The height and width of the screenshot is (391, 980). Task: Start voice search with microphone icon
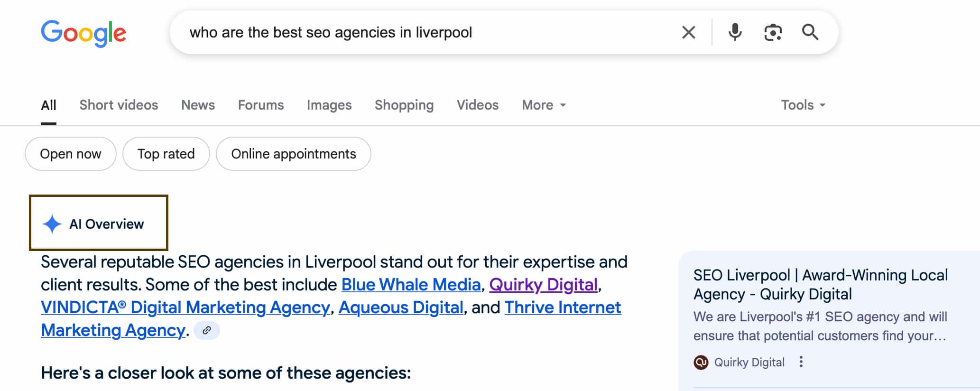pyautogui.click(x=735, y=32)
